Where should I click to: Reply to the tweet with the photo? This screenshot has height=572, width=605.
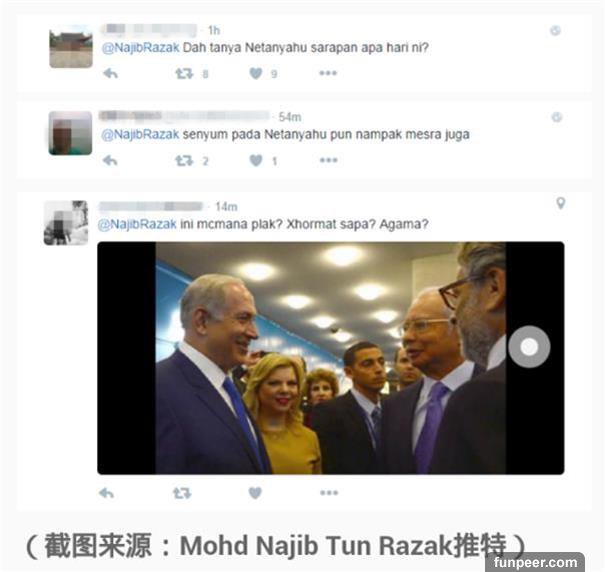(106, 493)
